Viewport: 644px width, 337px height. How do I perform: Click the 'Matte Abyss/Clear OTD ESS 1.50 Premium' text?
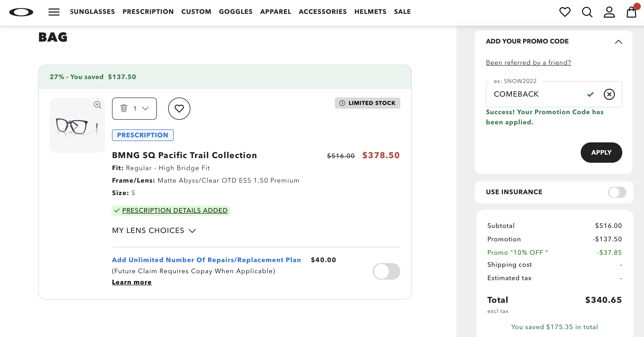pos(228,180)
